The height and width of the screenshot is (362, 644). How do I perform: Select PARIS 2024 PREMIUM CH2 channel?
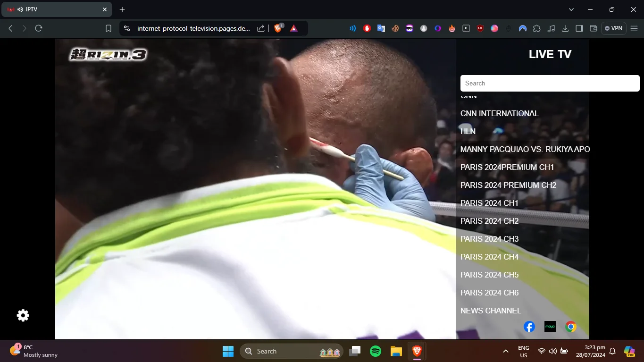coord(509,185)
